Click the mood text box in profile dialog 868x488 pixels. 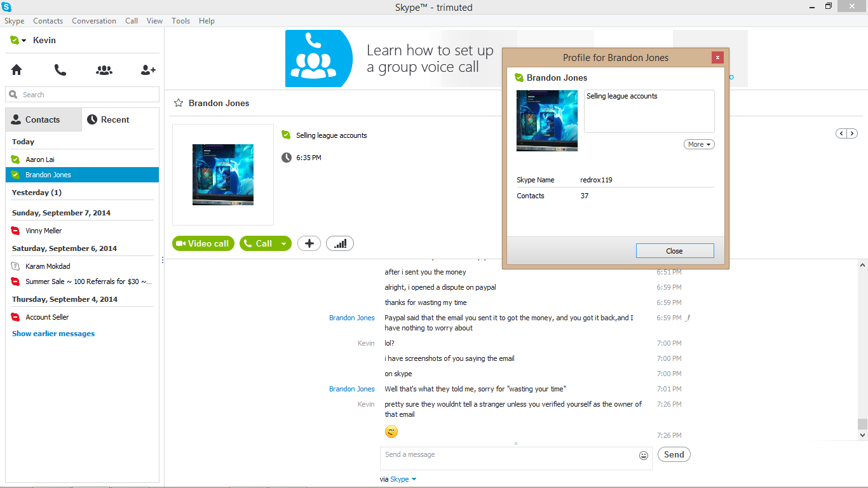tap(649, 111)
